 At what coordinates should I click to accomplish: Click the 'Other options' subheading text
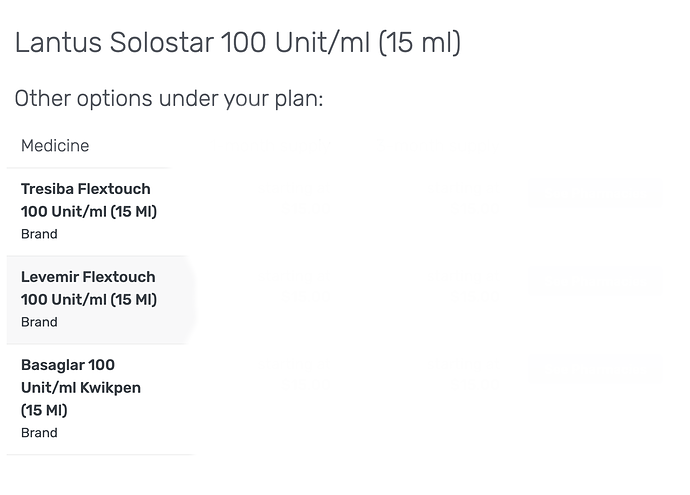pyautogui.click(x=83, y=99)
